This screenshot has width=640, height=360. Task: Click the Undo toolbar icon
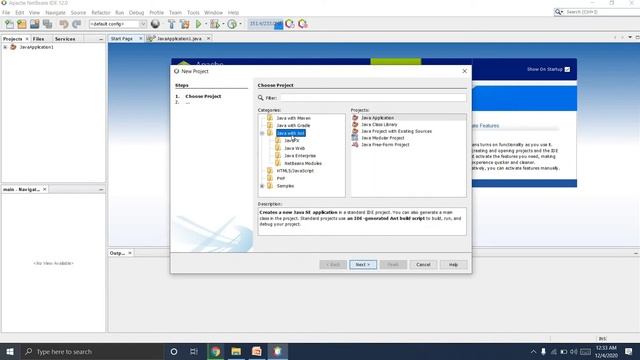(63, 24)
